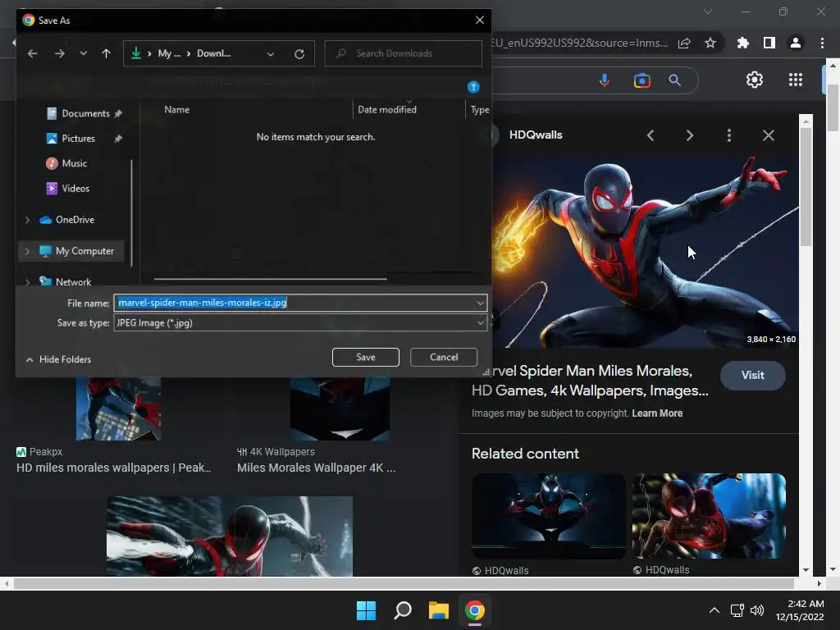840x630 pixels.
Task: Click the Up one level arrow
Action: coord(106,54)
